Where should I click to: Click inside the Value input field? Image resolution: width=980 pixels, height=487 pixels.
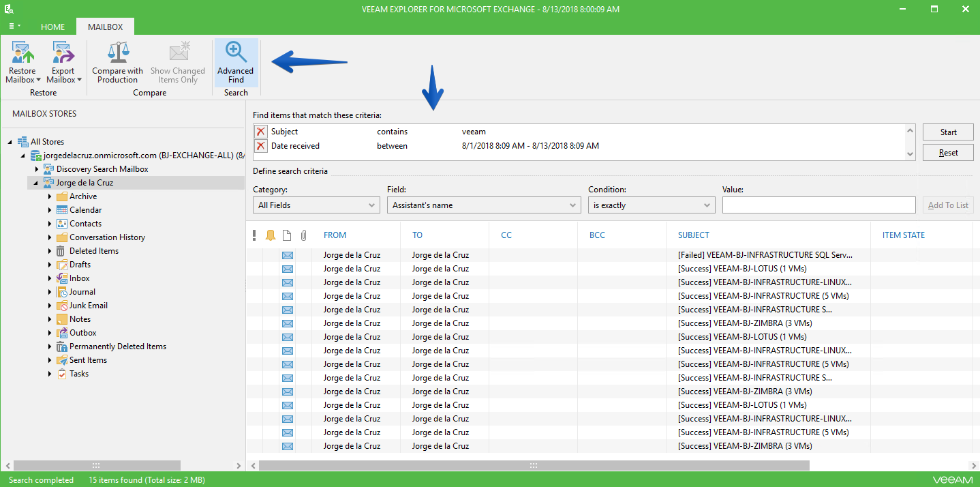[x=818, y=205]
